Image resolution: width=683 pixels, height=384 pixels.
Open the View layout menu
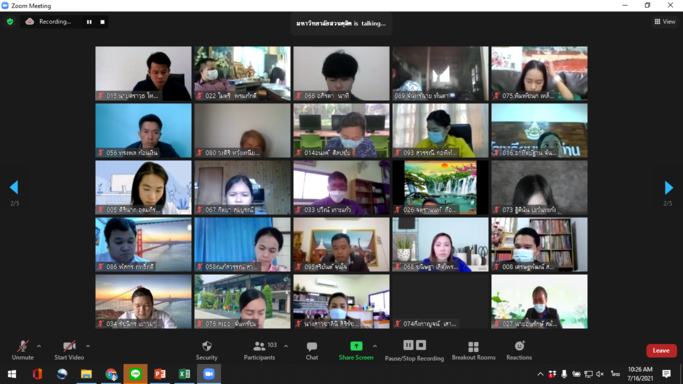coord(665,21)
